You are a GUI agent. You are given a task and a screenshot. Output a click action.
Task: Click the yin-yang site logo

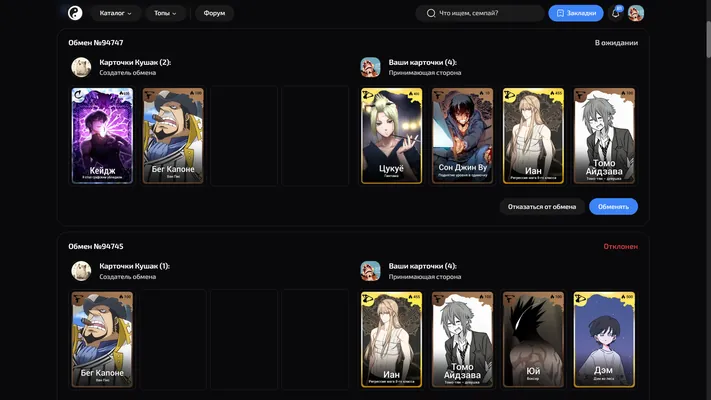75,13
